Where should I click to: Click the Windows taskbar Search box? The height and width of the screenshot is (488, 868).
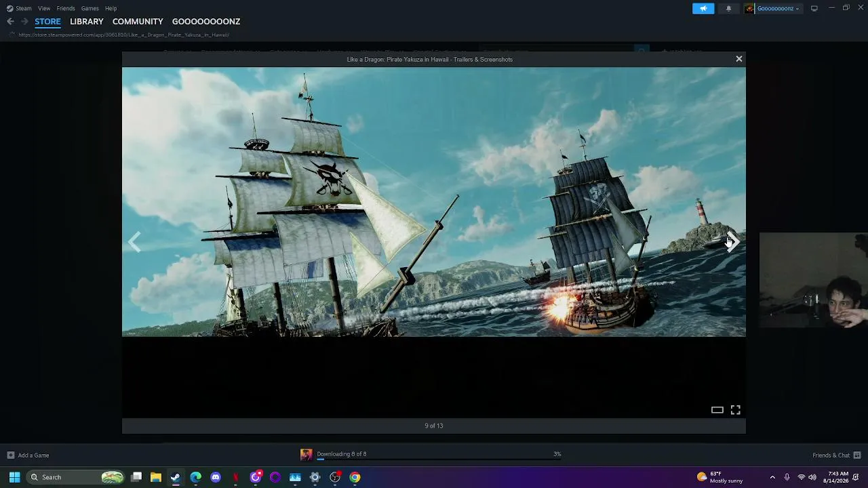(x=76, y=477)
